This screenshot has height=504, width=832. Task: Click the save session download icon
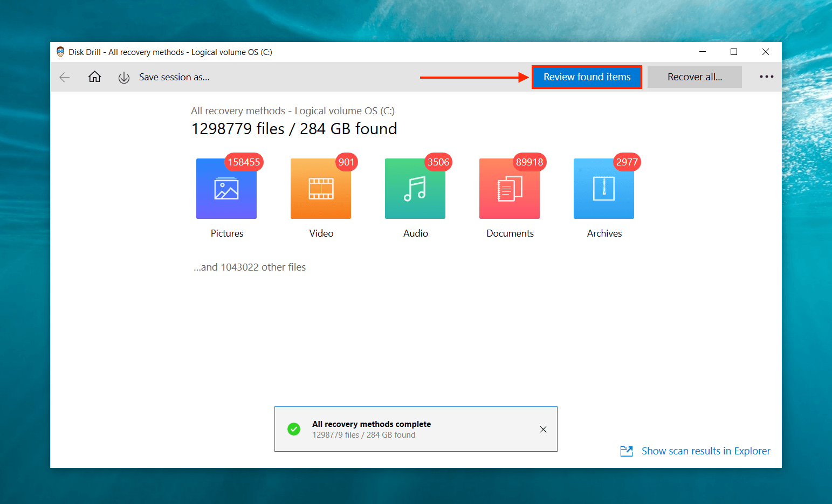pos(124,78)
